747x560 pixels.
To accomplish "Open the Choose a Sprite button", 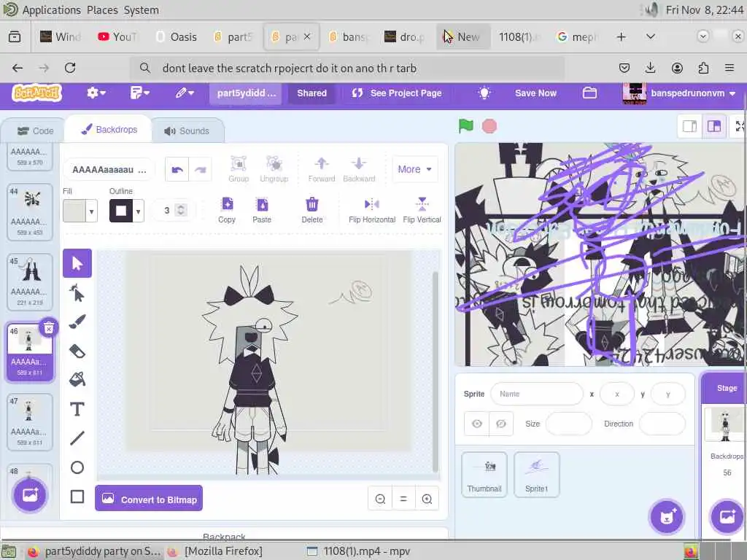I will 667,517.
